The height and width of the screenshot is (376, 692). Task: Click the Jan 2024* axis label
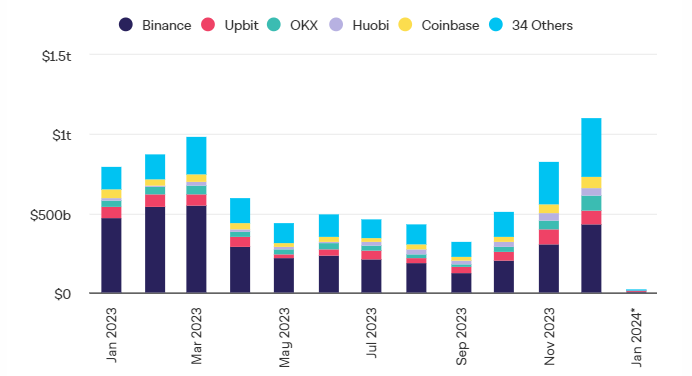(636, 338)
